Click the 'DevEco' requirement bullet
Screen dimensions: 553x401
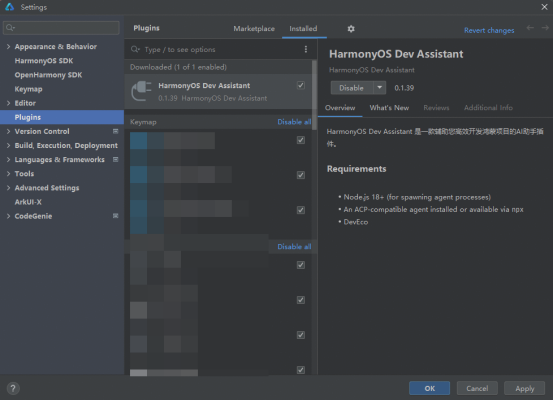click(x=356, y=222)
